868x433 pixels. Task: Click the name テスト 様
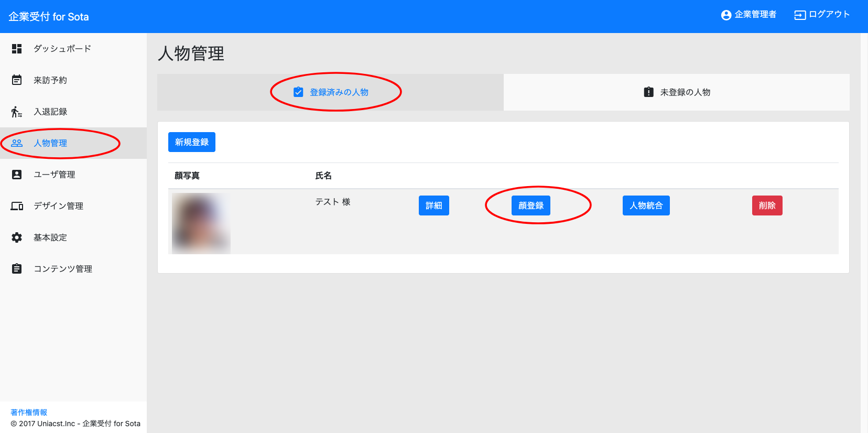point(333,202)
